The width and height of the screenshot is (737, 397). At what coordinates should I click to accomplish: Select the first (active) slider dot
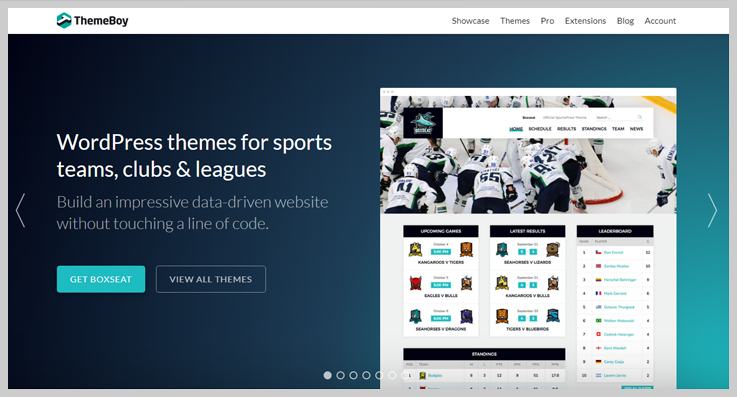pos(328,375)
